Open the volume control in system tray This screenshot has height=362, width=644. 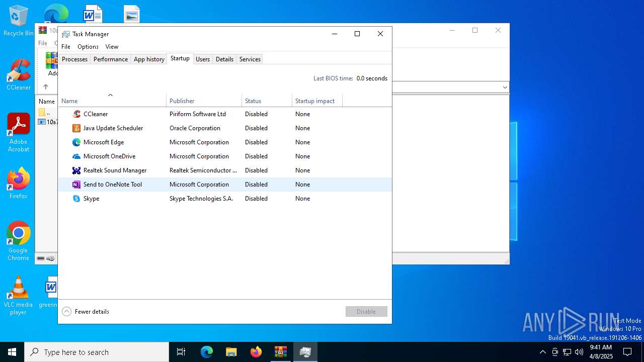click(579, 352)
